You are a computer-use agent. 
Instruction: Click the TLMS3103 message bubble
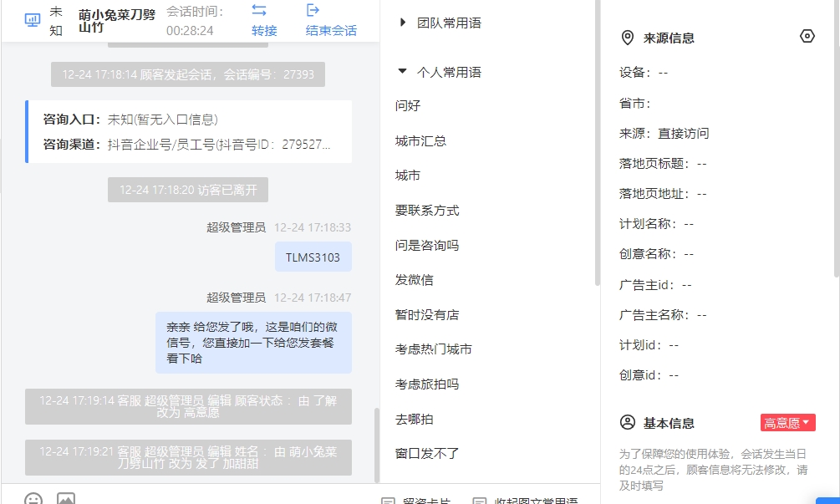tap(313, 257)
